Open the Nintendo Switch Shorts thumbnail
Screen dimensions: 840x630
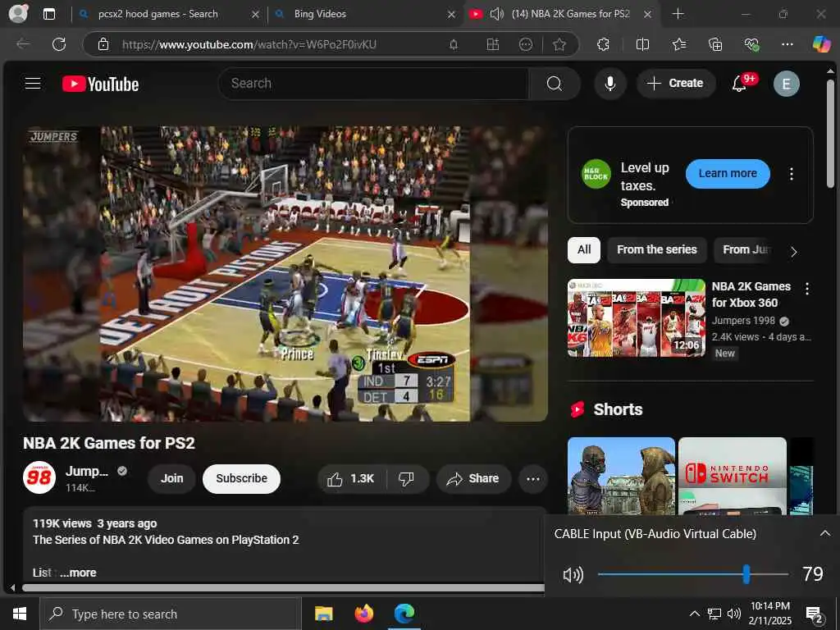pos(733,477)
